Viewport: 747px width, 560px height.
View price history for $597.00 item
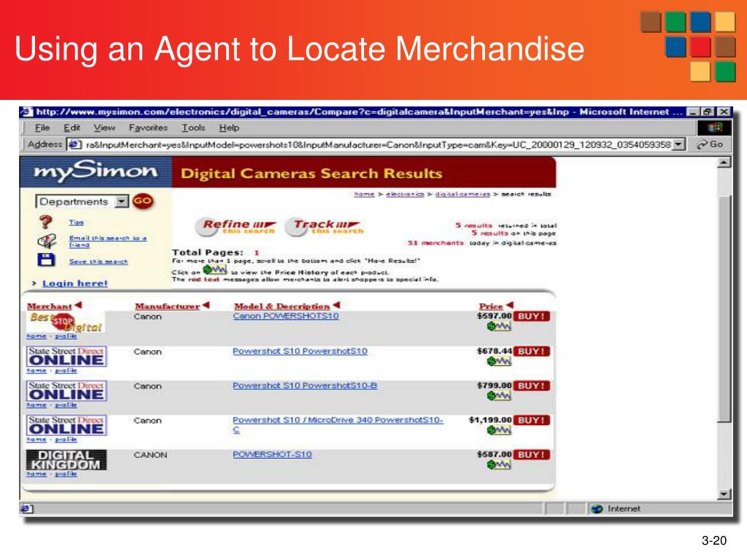[x=499, y=327]
